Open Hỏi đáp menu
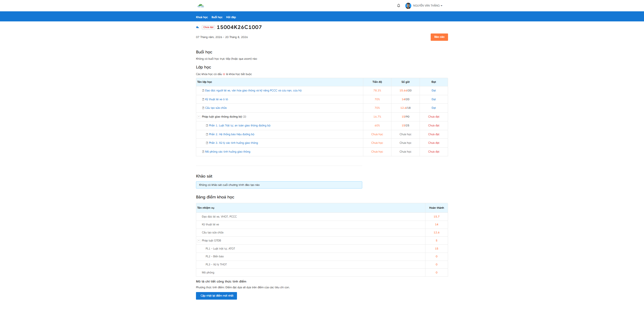This screenshot has height=320, width=644. pyautogui.click(x=231, y=17)
